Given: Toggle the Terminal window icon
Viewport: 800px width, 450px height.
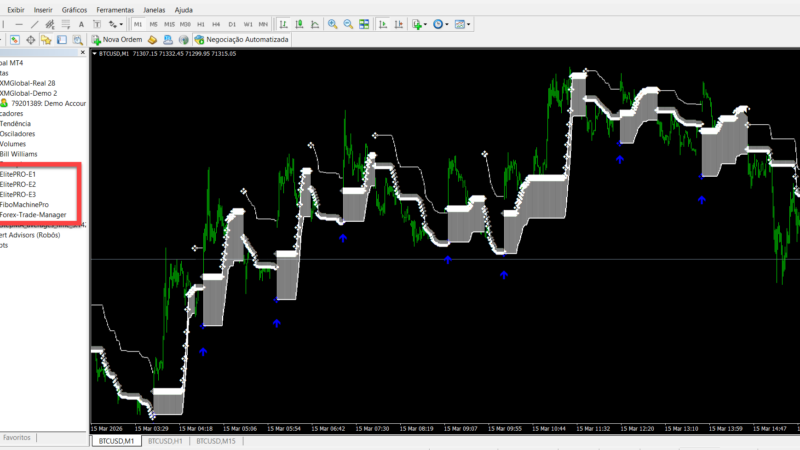Looking at the screenshot, I should click(62, 40).
